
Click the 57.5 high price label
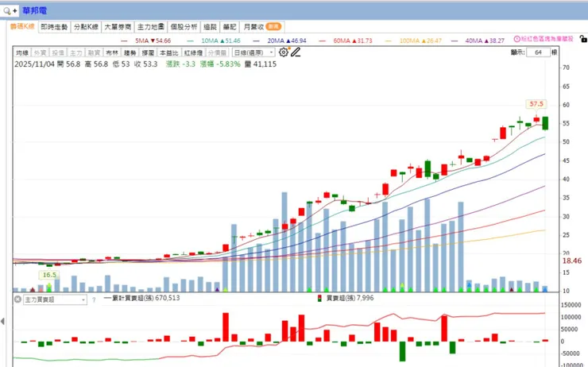[536, 104]
